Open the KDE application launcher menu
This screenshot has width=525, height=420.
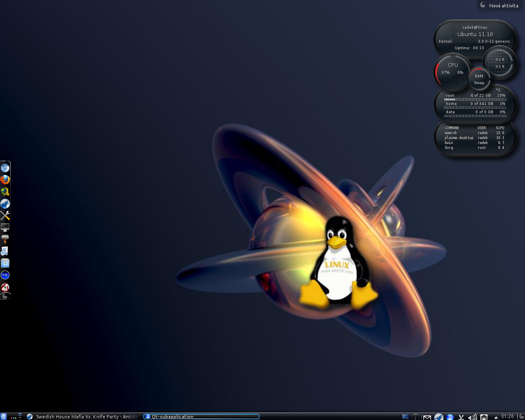tap(4, 417)
